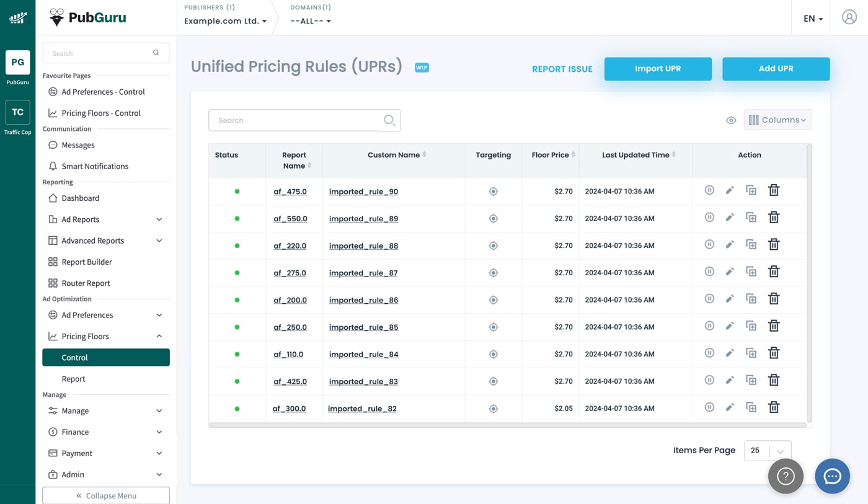The height and width of the screenshot is (504, 868).
Task: Open the Example.com Ltd. publisher dropdown
Action: (x=226, y=21)
